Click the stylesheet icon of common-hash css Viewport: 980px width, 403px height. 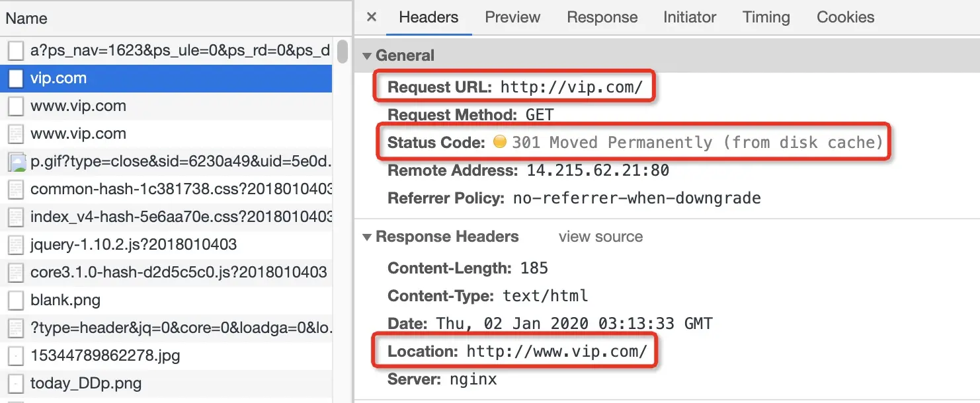pos(15,189)
